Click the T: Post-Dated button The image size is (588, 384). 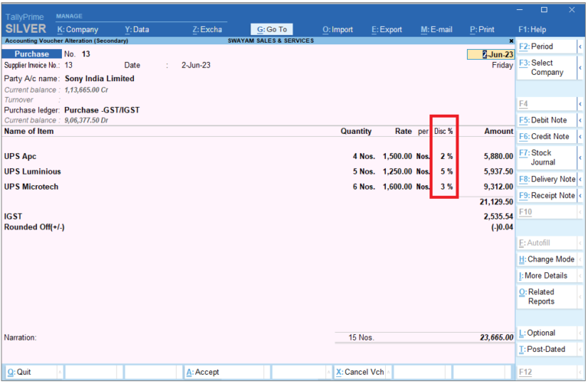pos(547,349)
